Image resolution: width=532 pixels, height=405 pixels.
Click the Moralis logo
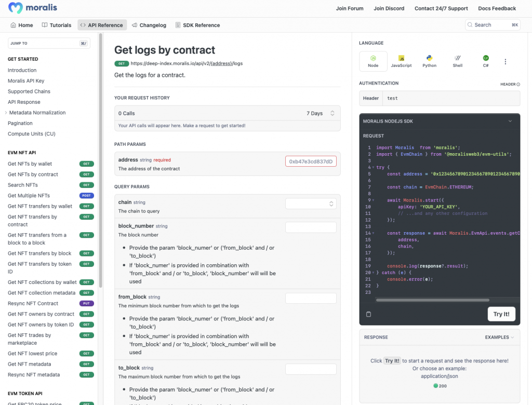point(33,8)
